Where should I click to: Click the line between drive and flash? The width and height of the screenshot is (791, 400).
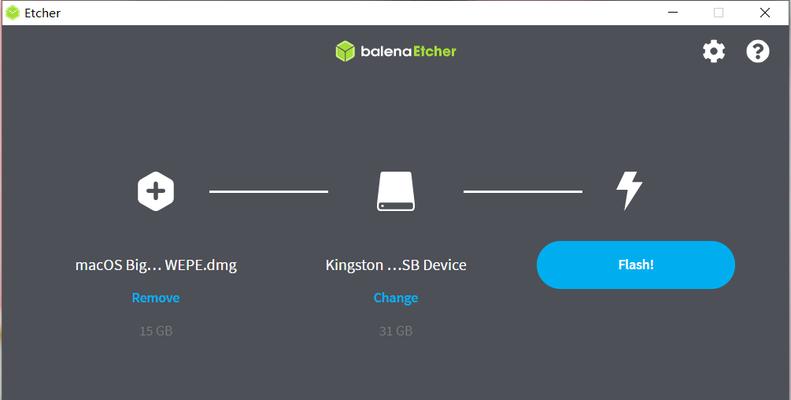tap(523, 191)
